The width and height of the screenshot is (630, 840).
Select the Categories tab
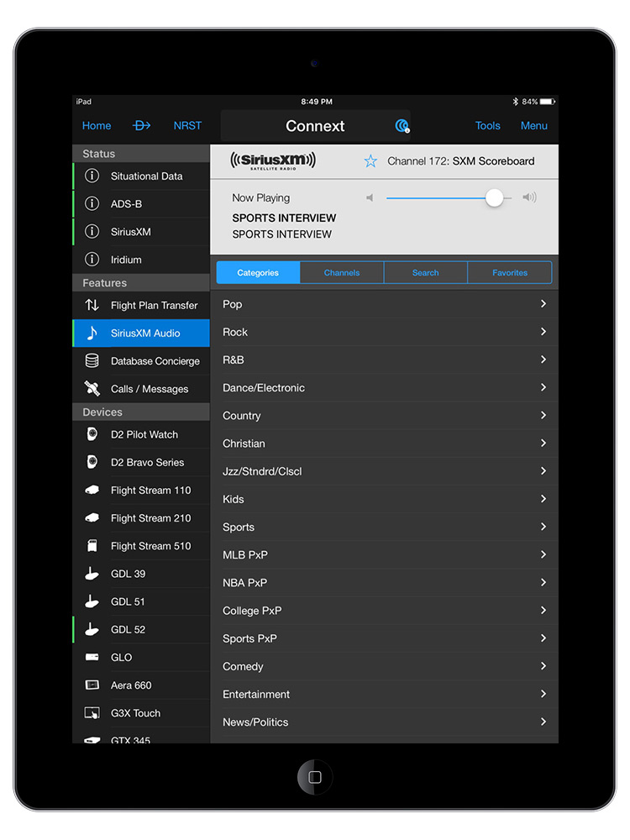[258, 273]
